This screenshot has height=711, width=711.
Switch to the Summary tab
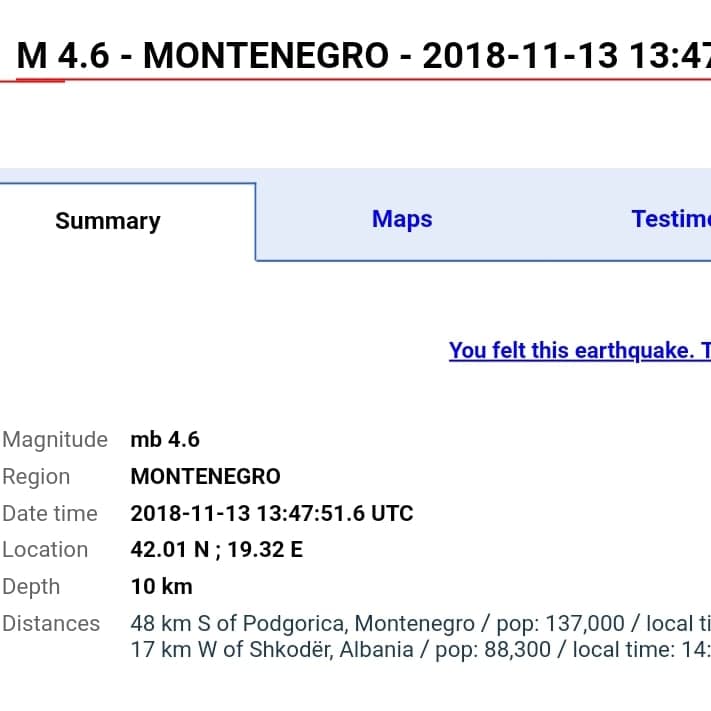point(108,221)
